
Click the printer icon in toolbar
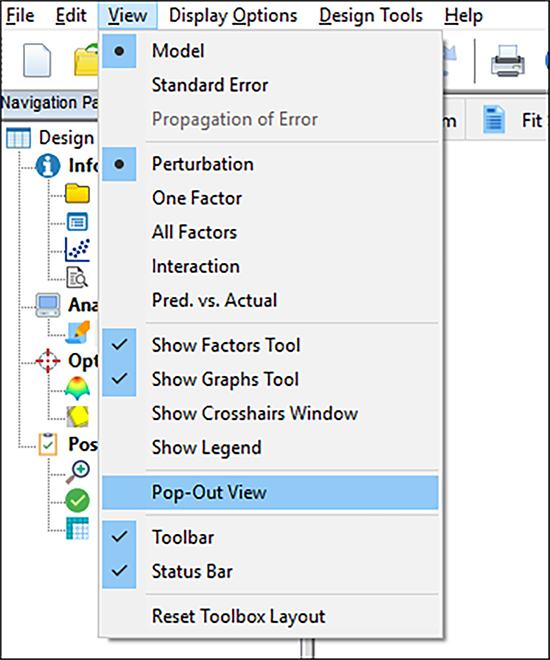[x=507, y=61]
